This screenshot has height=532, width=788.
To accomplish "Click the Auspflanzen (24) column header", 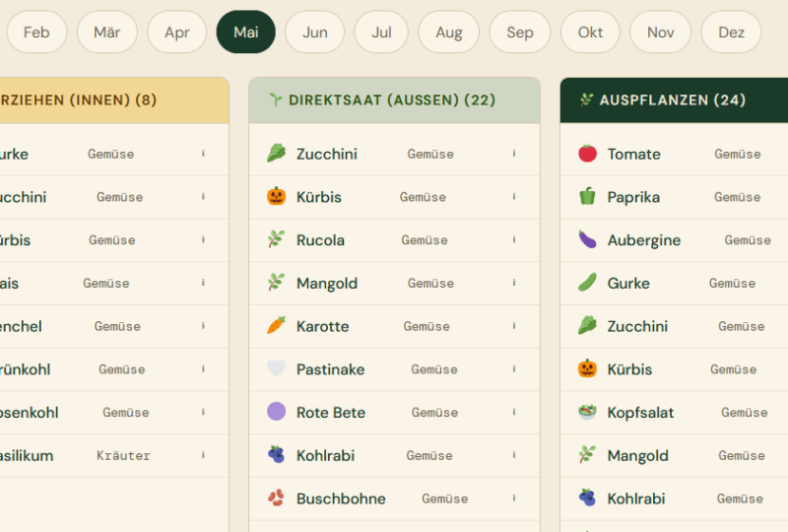I will pyautogui.click(x=674, y=100).
